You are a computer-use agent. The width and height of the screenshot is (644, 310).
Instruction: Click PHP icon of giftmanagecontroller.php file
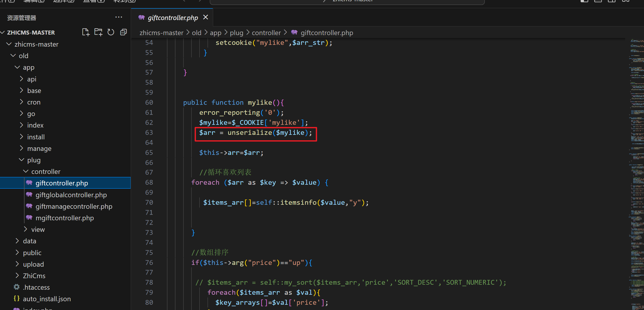(x=29, y=206)
